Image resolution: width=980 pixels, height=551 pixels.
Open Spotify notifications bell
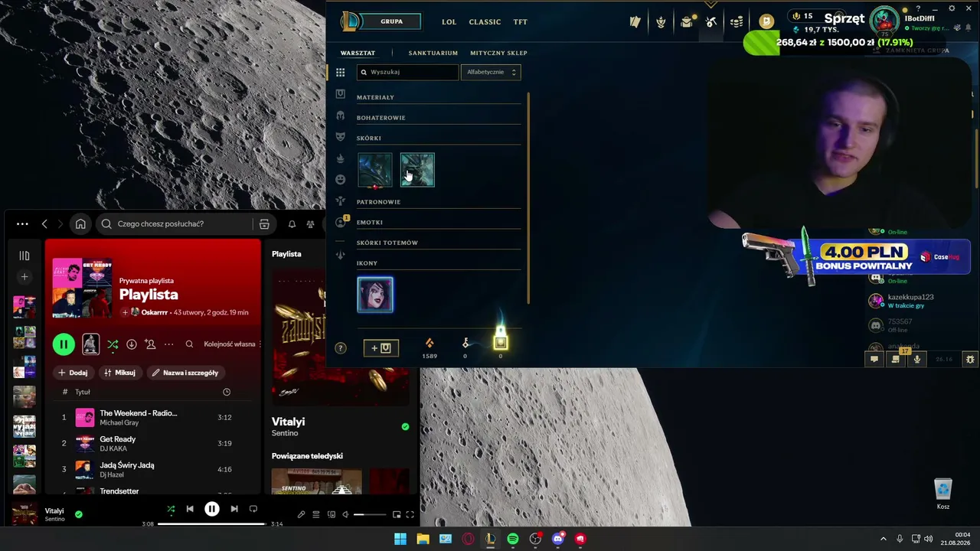[292, 224]
